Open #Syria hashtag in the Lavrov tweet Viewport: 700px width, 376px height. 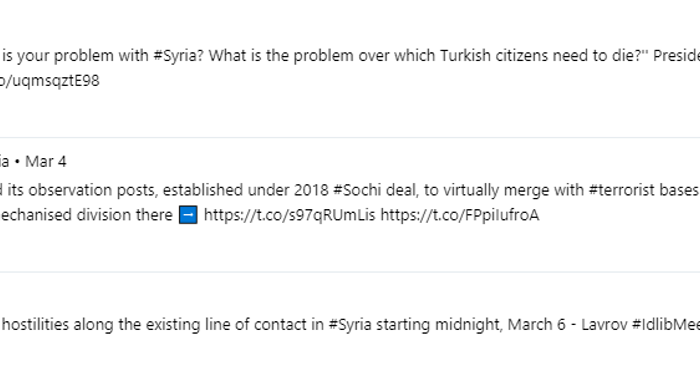tap(350, 324)
